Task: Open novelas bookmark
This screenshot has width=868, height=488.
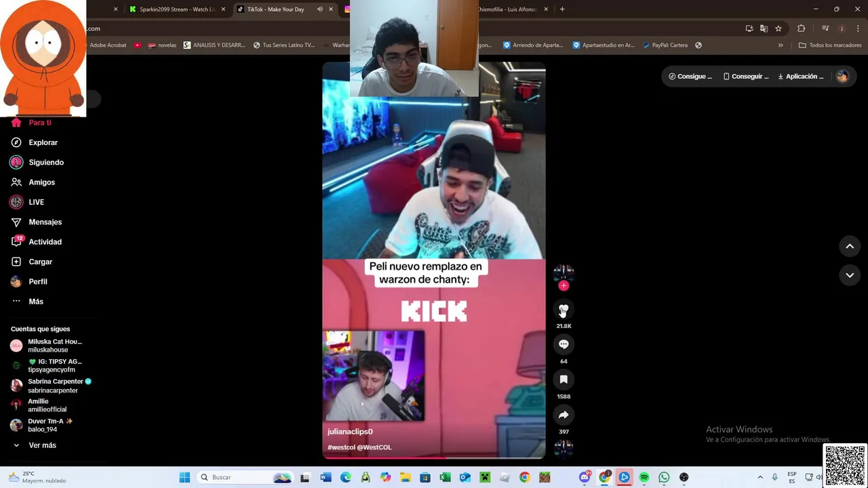Action: coord(162,45)
